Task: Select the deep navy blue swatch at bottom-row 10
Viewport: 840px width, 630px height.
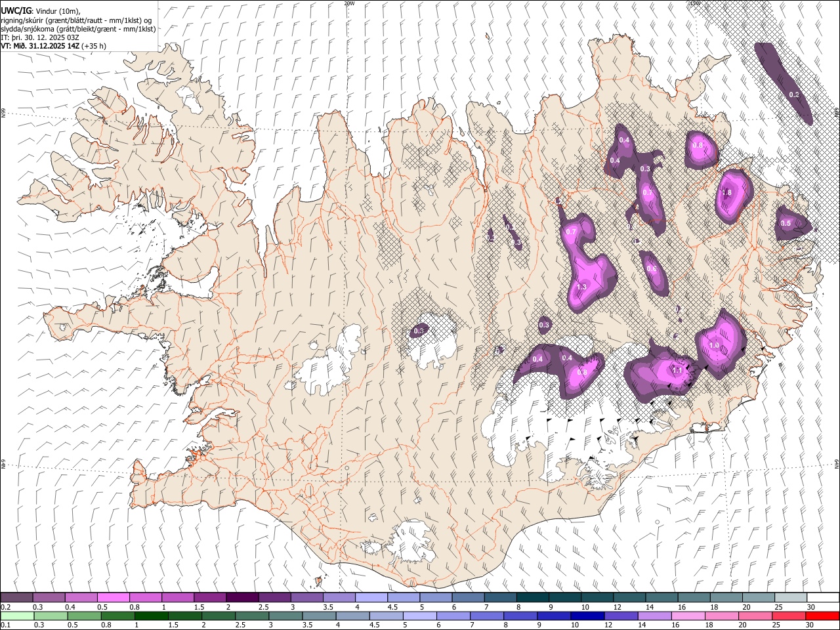Action: pyautogui.click(x=587, y=616)
